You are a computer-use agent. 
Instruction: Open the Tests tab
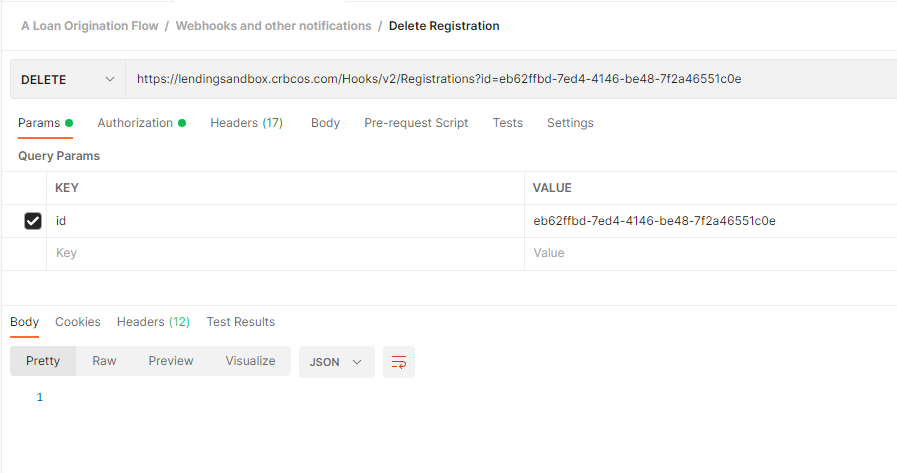507,123
